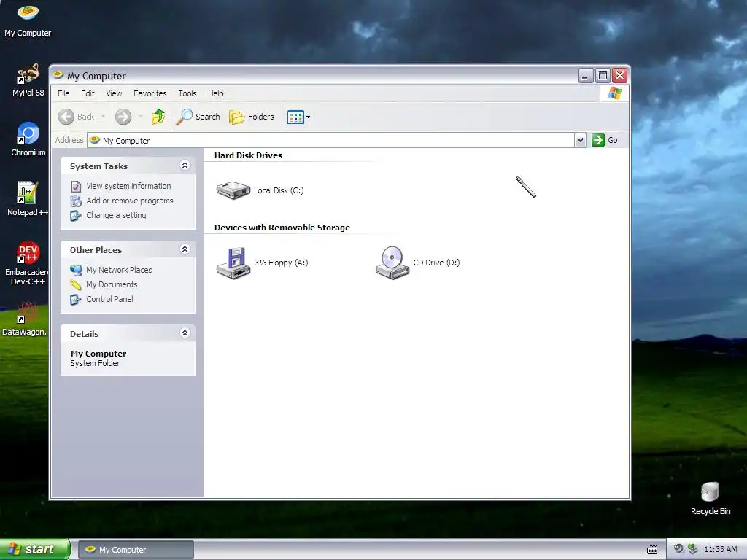The height and width of the screenshot is (560, 747).
Task: Click the Windows flag logo in menu bar
Action: click(614, 93)
